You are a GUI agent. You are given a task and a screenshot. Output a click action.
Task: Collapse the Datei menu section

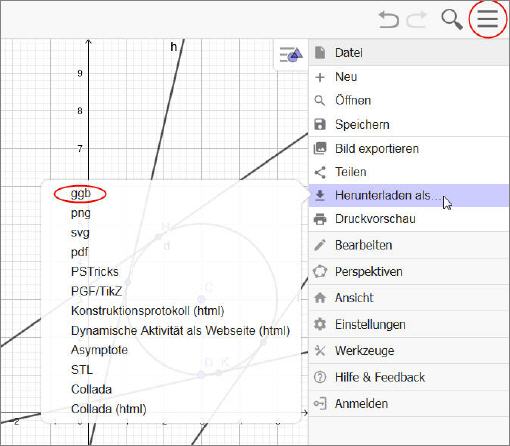409,53
